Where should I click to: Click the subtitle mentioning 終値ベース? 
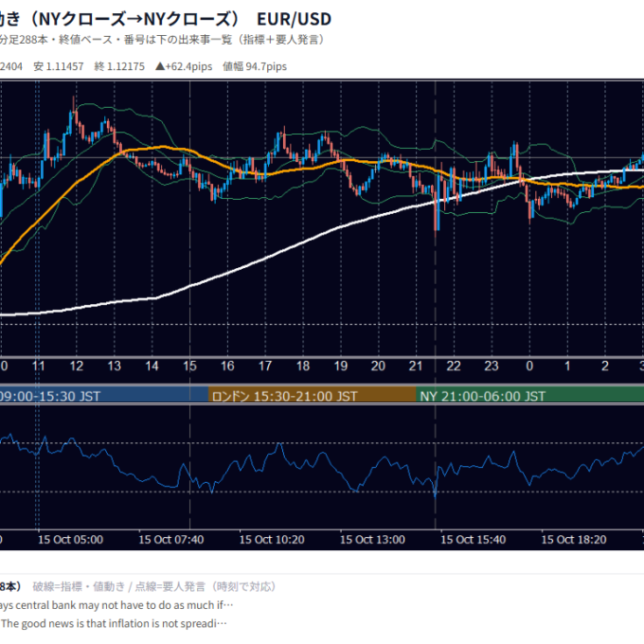click(162, 40)
